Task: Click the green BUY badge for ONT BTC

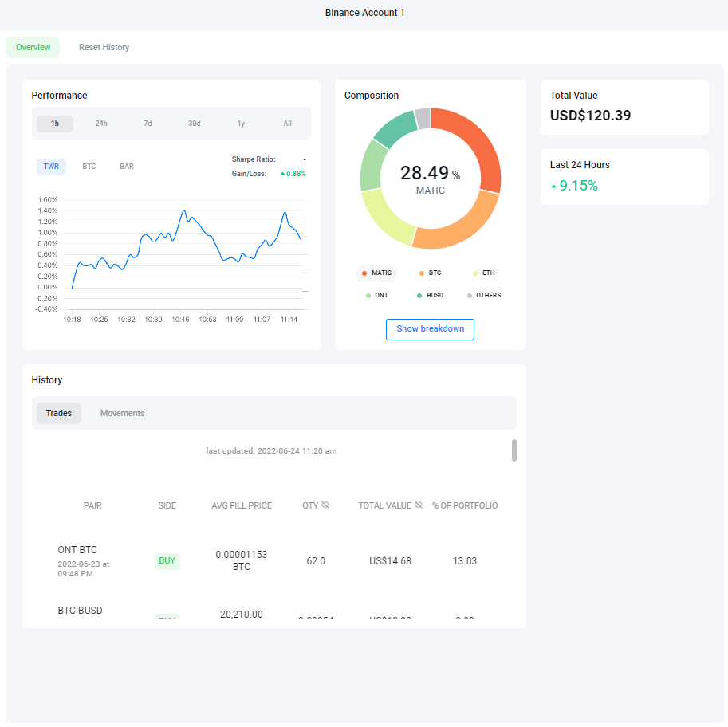Action: 167,561
